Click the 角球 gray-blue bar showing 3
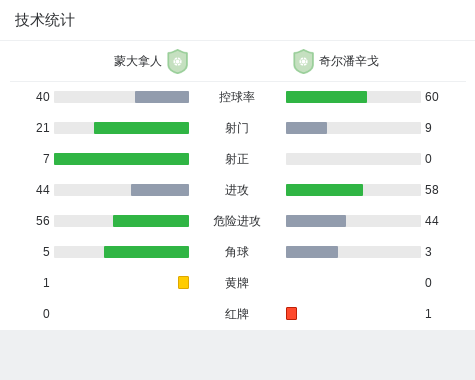475x380 pixels. (x=312, y=252)
